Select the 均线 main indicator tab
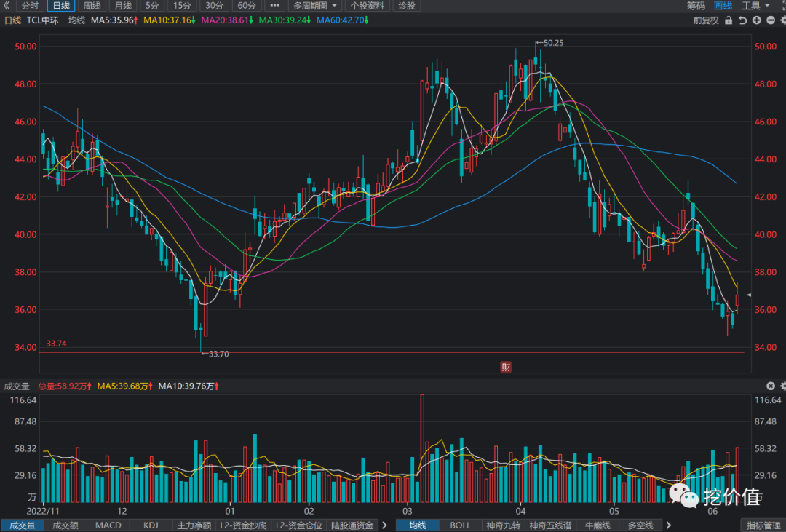 click(417, 525)
